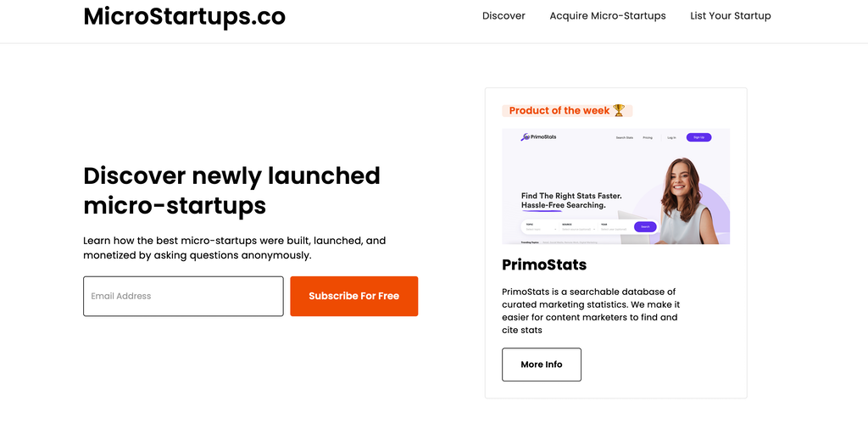Click the Product of the week badge
The image size is (868, 434).
tap(559, 110)
